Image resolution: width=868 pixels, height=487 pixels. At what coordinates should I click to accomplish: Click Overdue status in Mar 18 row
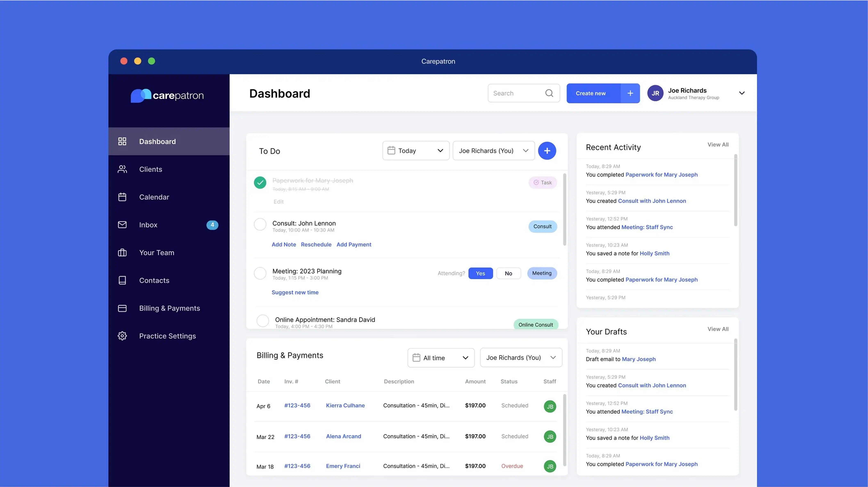[512, 466]
